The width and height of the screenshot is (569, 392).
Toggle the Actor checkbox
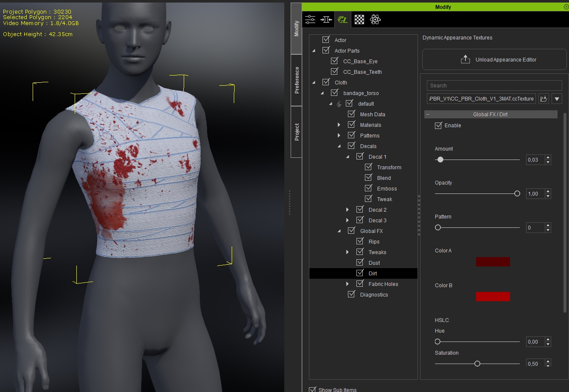pyautogui.click(x=326, y=39)
